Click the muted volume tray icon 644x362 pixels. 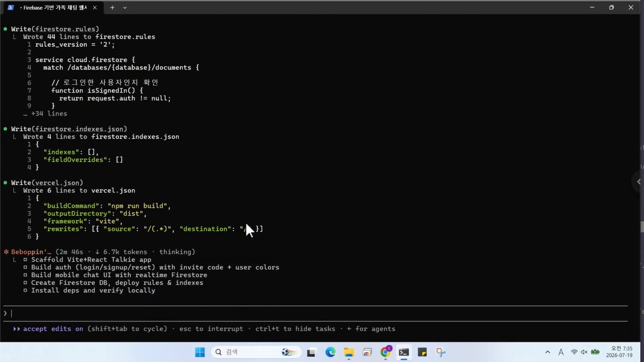tap(584, 352)
